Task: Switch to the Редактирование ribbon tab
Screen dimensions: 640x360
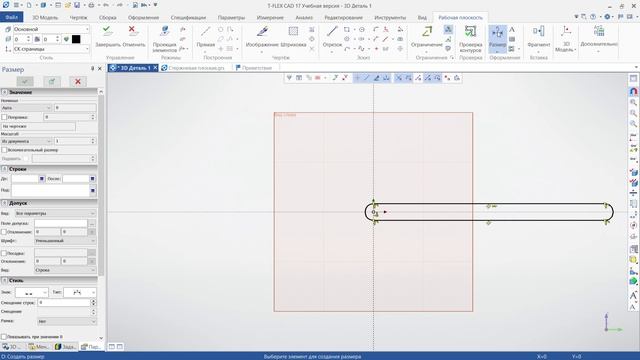Action: (343, 18)
